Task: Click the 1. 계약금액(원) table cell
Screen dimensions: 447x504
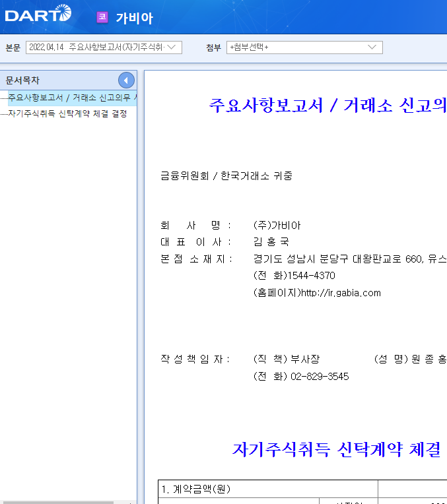Action: (x=268, y=489)
